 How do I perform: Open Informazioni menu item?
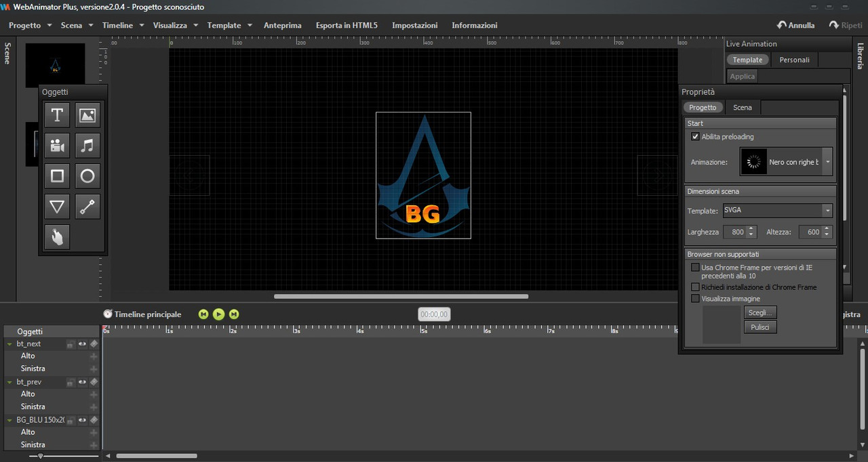[475, 25]
